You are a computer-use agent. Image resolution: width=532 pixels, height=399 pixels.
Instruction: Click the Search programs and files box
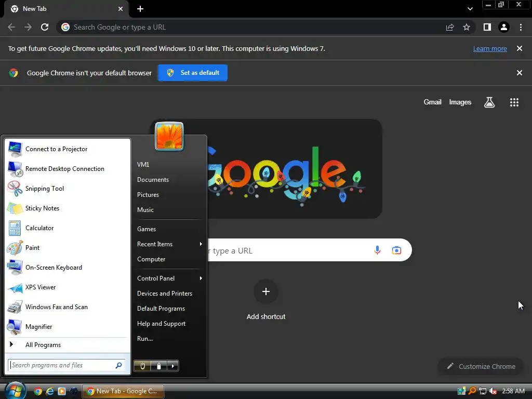(x=66, y=365)
